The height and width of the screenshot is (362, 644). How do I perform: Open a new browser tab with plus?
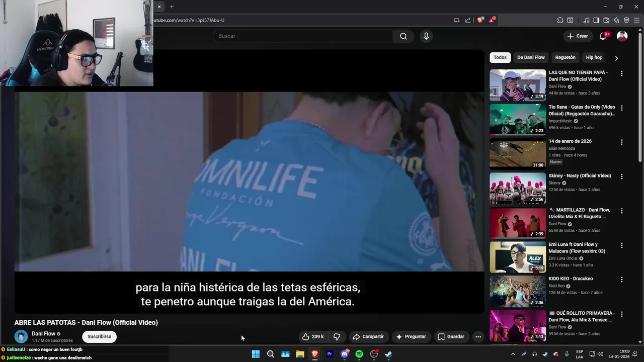point(172,7)
